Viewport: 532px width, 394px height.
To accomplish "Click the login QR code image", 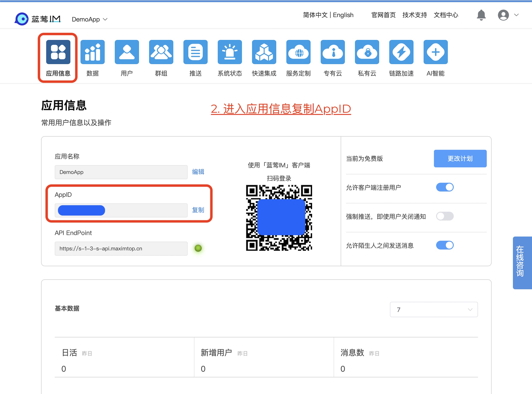I will pyautogui.click(x=279, y=218).
